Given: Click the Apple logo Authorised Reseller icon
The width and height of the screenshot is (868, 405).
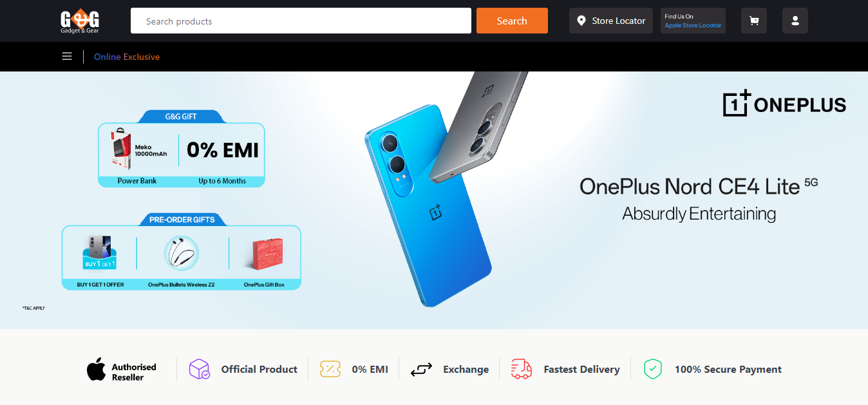Looking at the screenshot, I should 97,370.
